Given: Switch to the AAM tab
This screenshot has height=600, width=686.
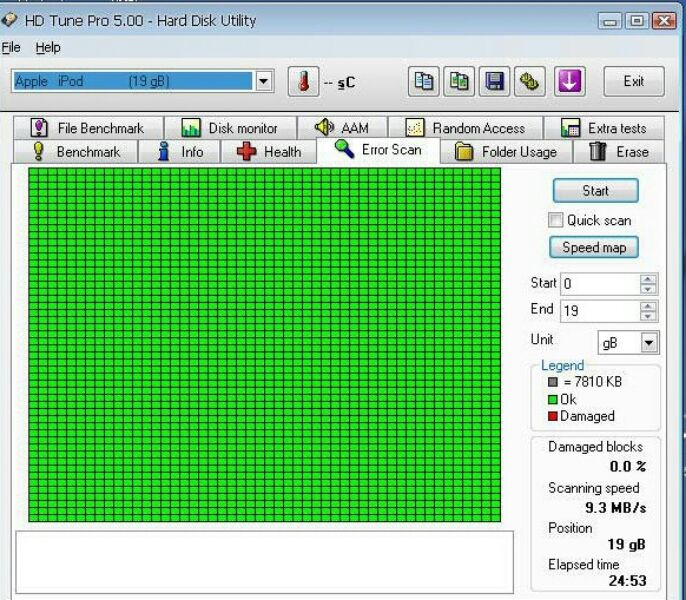Looking at the screenshot, I should (x=343, y=128).
